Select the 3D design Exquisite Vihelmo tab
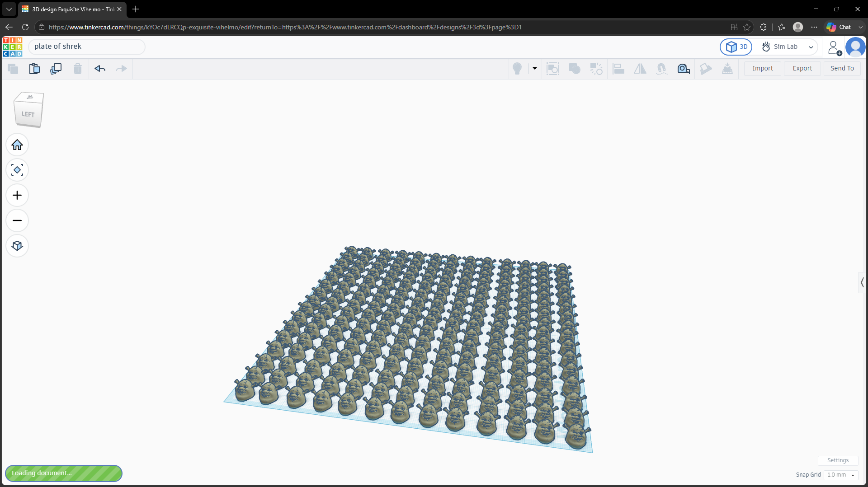This screenshot has height=487, width=868. [x=72, y=9]
